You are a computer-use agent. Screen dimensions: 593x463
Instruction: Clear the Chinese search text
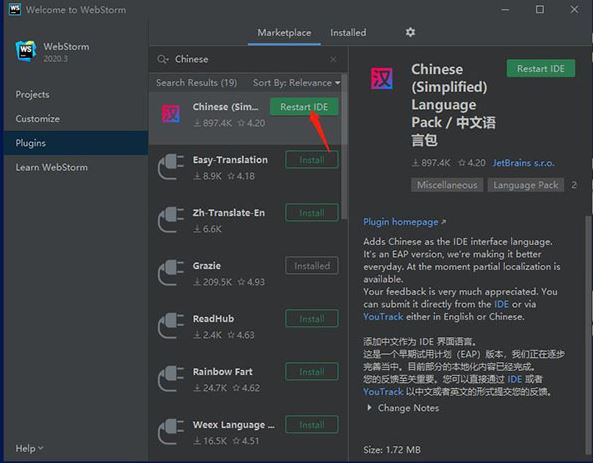(333, 59)
